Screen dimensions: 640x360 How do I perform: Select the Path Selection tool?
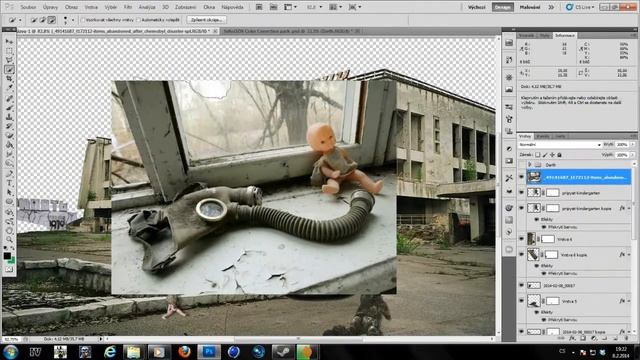pyautogui.click(x=9, y=193)
